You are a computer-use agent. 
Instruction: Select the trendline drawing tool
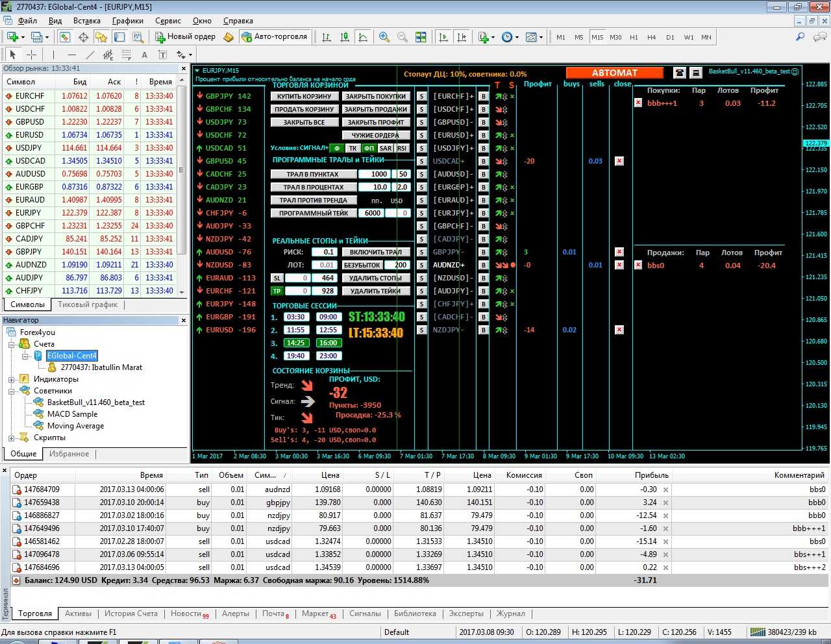(90, 55)
